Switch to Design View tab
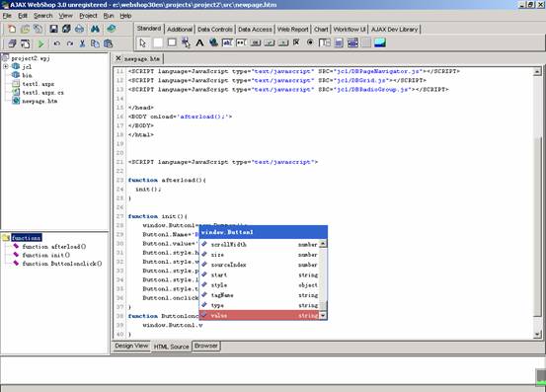This screenshot has height=392, width=546. pos(131,346)
